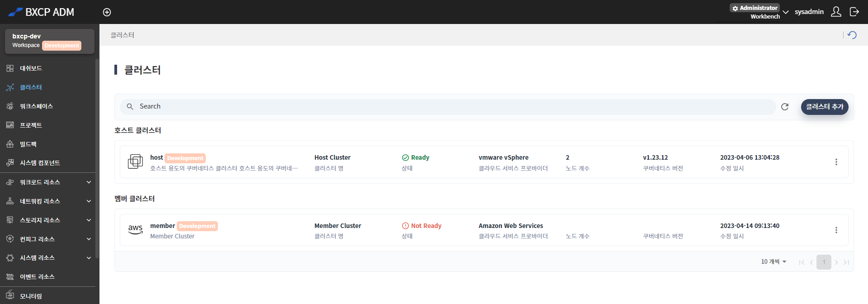This screenshot has height=304, width=868.
Task: Click the magnifier search icon
Action: [x=130, y=106]
